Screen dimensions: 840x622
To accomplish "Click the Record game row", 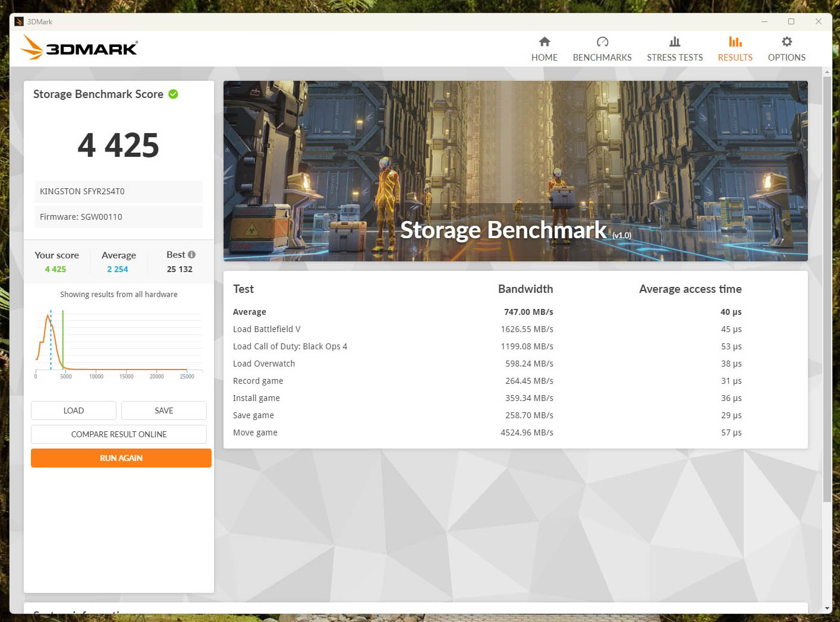I will click(487, 381).
